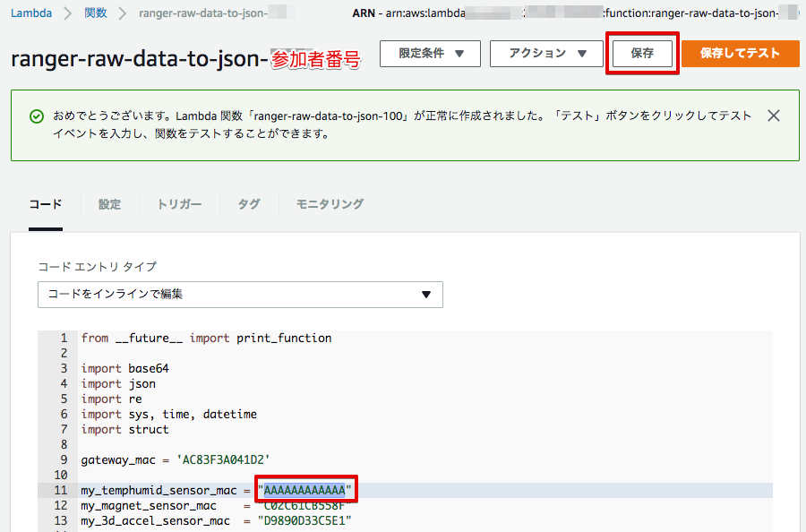
Task: Click the gateway_mac value 'AC83F3A041D2'
Action: click(x=223, y=459)
